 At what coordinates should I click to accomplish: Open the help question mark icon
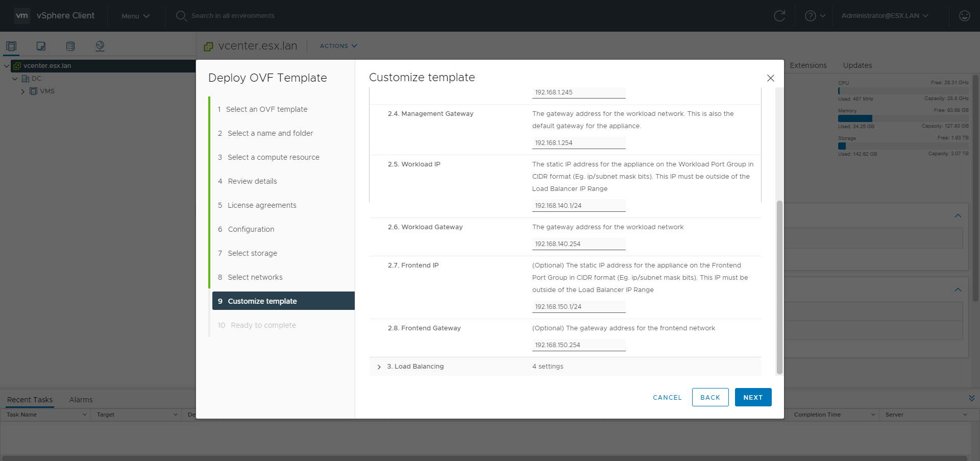[x=810, y=16]
